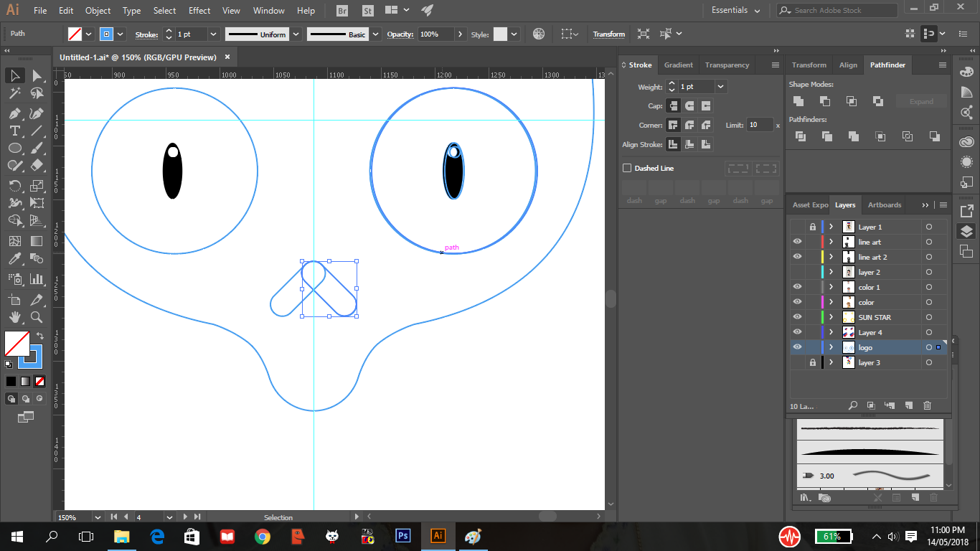Viewport: 980px width, 551px height.
Task: Select the Shape Builder tool
Action: tap(15, 221)
